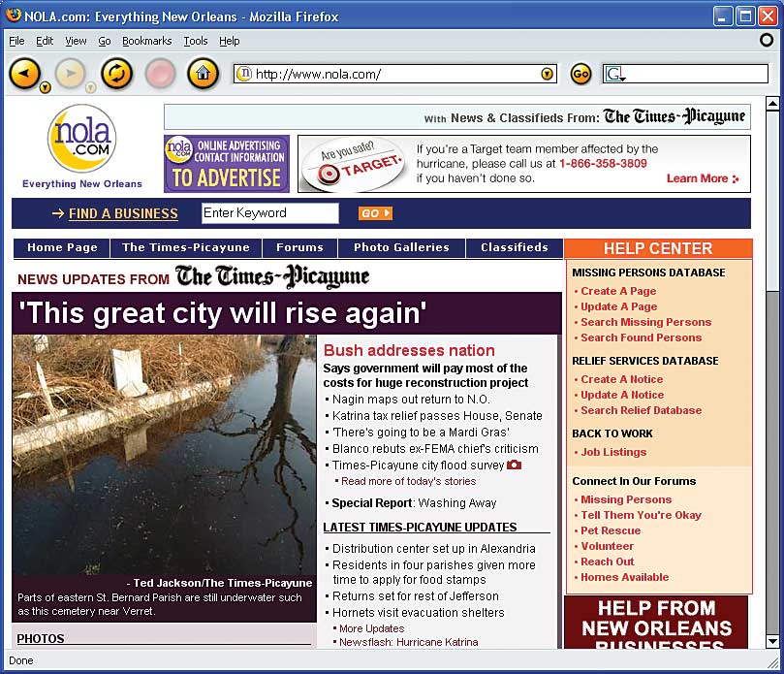Select the Photo Galleries site tab
The width and height of the screenshot is (784, 674).
coord(401,247)
